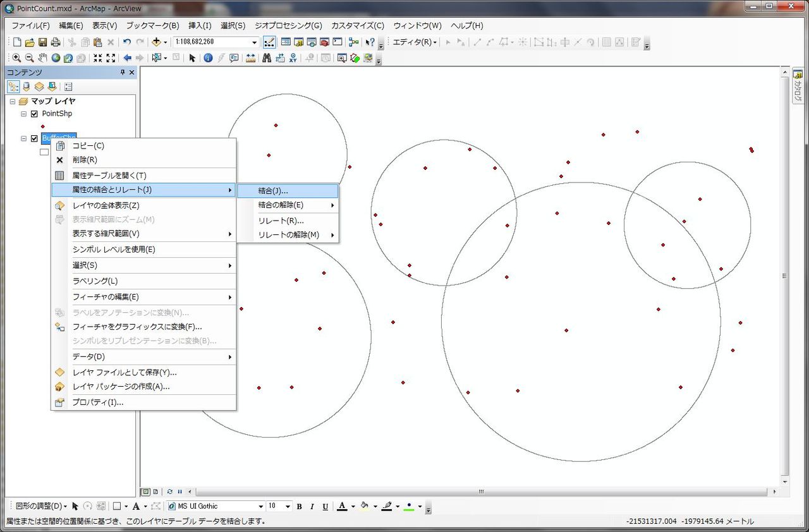The width and height of the screenshot is (809, 532).
Task: Save the map with floppy disk icon
Action: coord(43,42)
